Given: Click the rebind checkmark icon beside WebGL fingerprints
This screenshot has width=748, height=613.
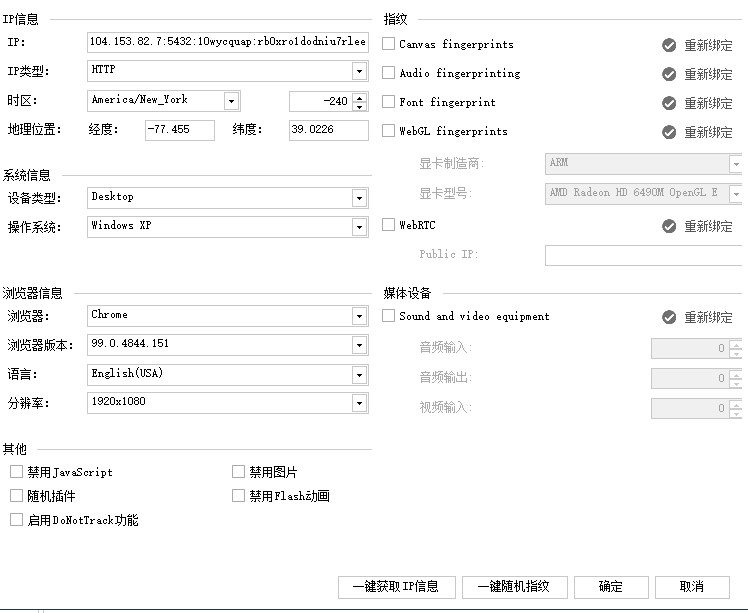Looking at the screenshot, I should click(669, 132).
